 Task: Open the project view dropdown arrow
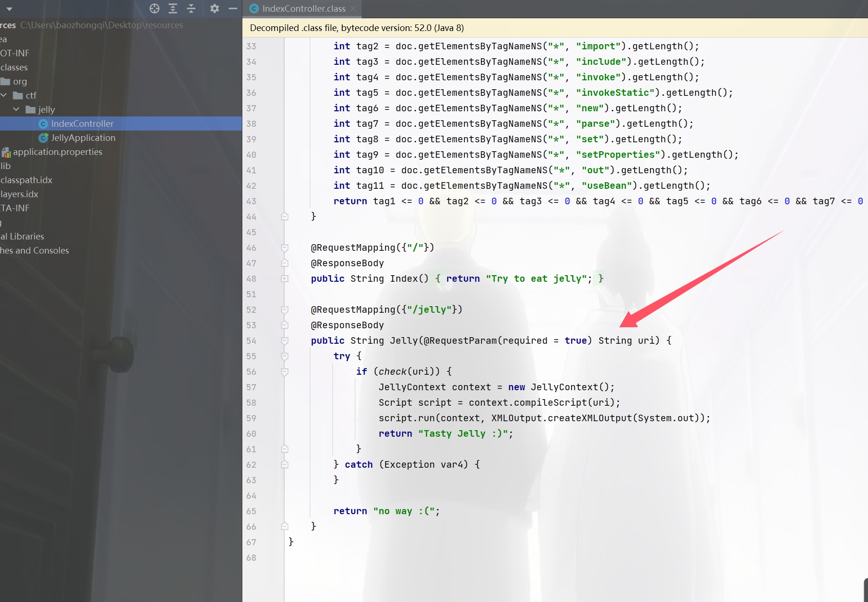pyautogui.click(x=9, y=9)
